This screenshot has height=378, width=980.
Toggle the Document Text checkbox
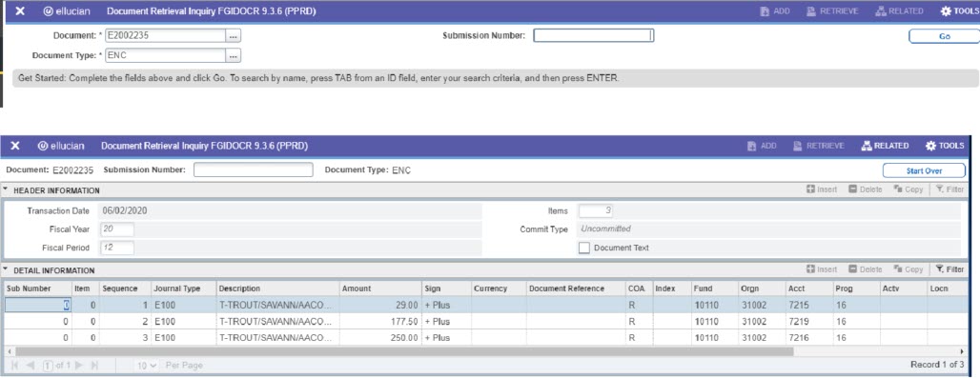pos(583,248)
